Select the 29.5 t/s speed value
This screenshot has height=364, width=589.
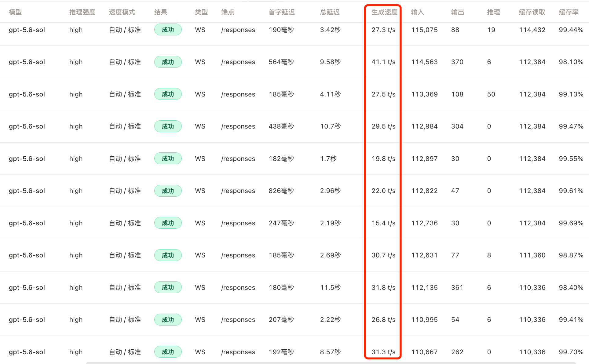coord(383,126)
